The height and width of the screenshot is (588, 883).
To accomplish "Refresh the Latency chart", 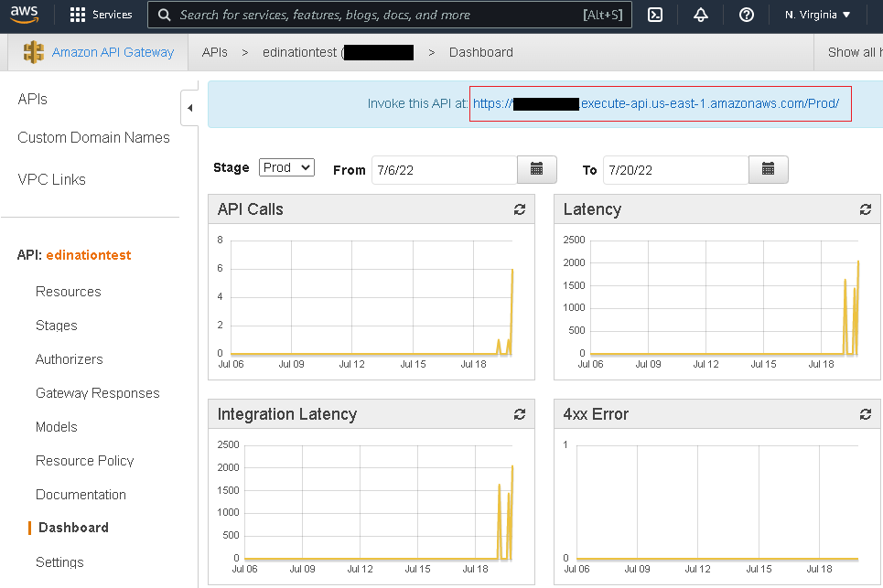I will point(865,209).
